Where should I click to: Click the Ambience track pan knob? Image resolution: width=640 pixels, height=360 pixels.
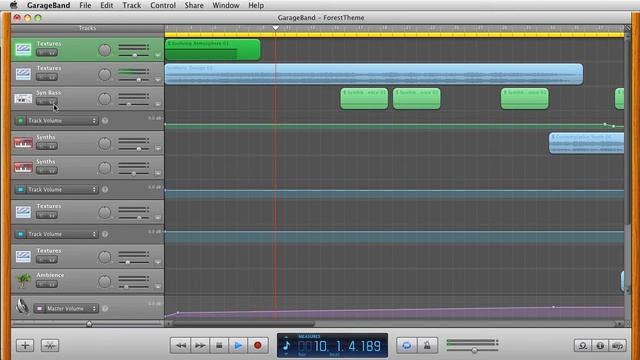(x=105, y=281)
